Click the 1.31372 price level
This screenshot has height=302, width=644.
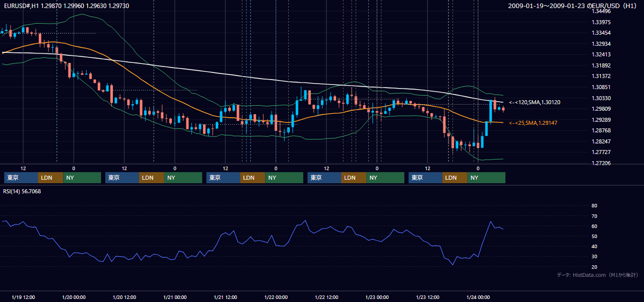(601, 76)
